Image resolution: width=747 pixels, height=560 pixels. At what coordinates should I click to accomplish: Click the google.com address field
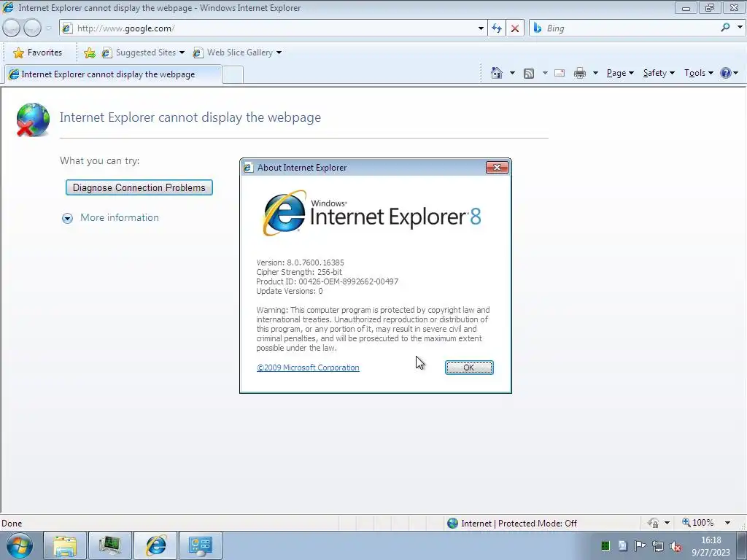[x=275, y=28]
